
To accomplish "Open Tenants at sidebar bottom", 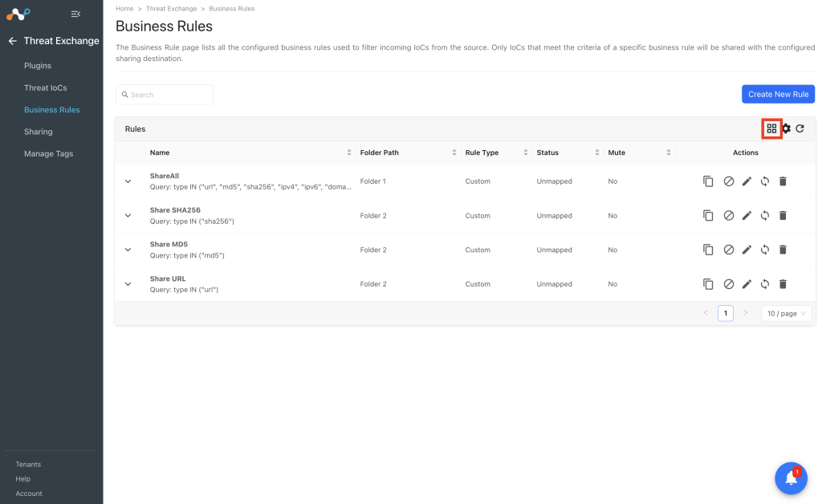I will (x=28, y=464).
